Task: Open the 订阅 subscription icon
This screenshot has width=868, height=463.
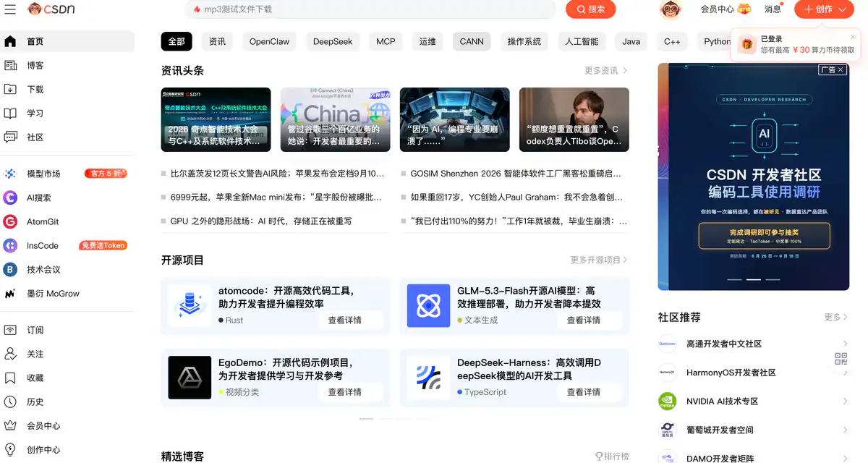Action: pos(10,330)
